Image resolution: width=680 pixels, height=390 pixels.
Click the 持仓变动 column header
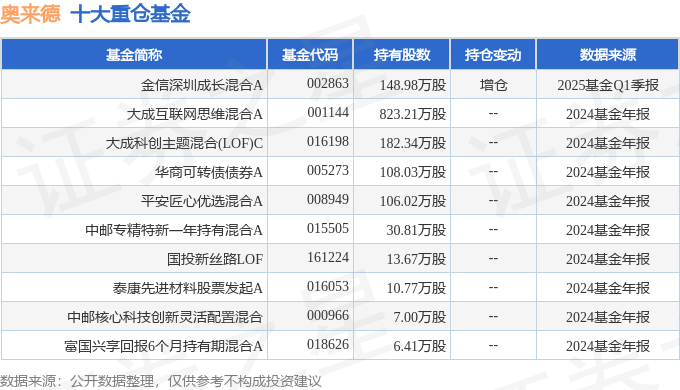click(x=493, y=55)
